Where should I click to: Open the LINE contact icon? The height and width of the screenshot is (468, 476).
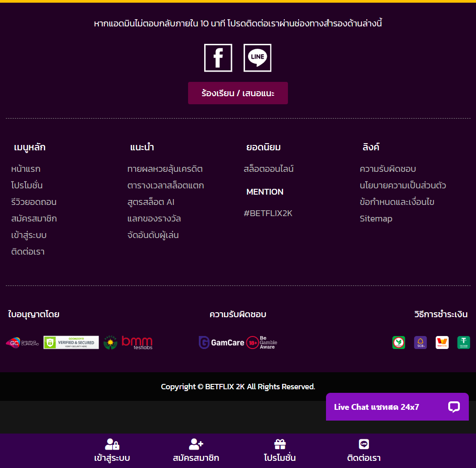tap(257, 58)
